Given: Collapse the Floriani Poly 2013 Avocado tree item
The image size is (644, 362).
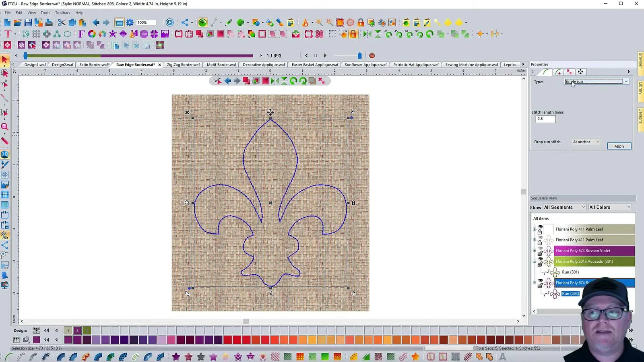Looking at the screenshot, I should click(535, 261).
